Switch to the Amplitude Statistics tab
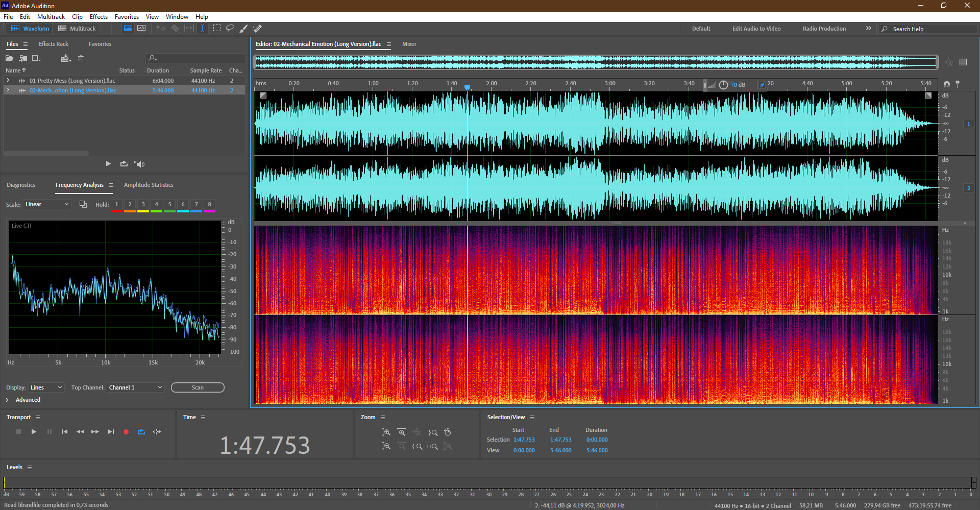980x510 pixels. [x=149, y=185]
